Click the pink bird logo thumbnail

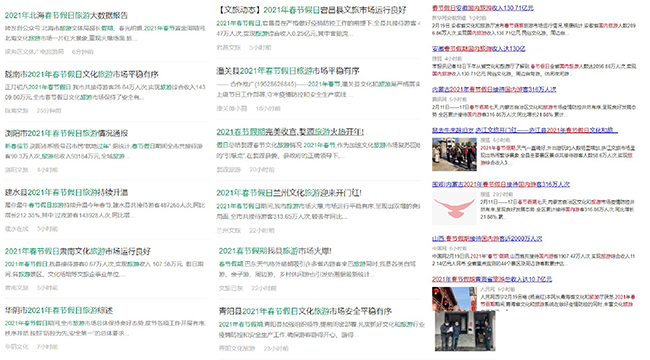[x=454, y=208]
